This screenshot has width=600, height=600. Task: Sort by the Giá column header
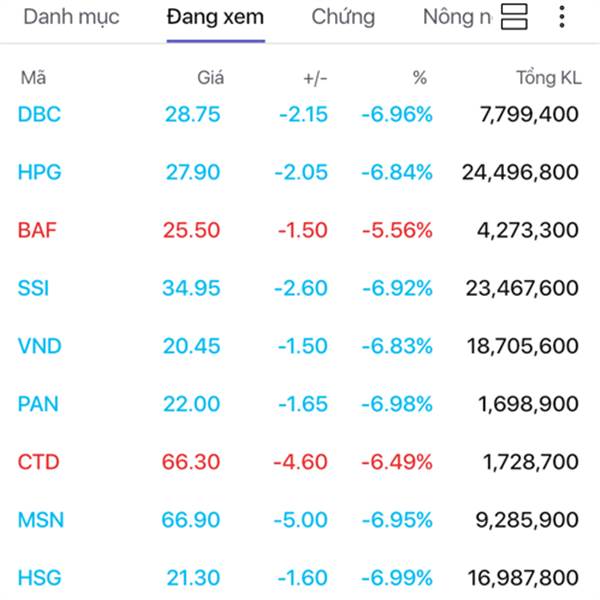pos(210,78)
